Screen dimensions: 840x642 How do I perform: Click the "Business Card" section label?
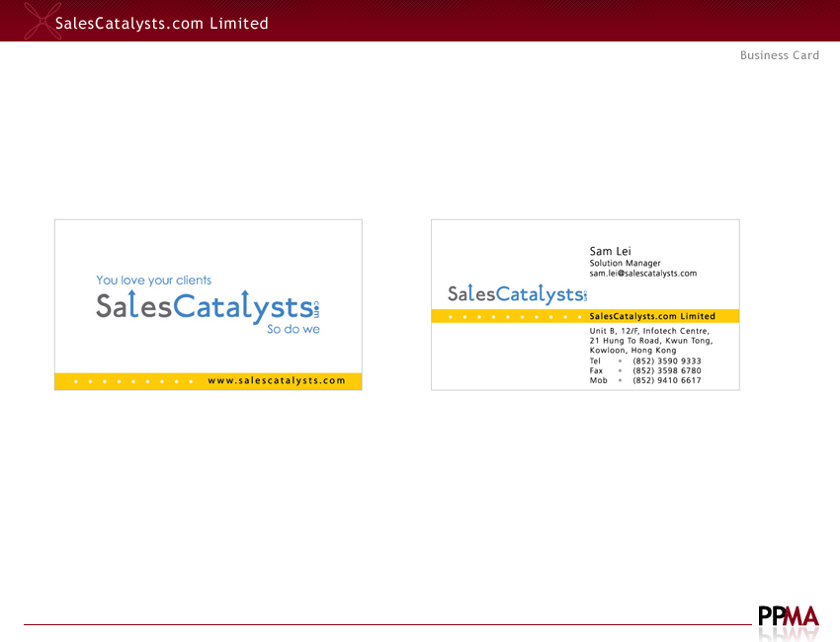pyautogui.click(x=780, y=55)
